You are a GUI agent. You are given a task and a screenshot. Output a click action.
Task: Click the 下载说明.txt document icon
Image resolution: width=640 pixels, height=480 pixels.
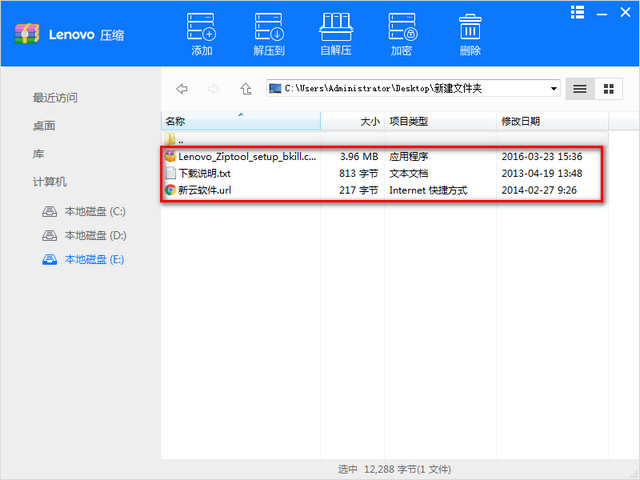coord(171,173)
